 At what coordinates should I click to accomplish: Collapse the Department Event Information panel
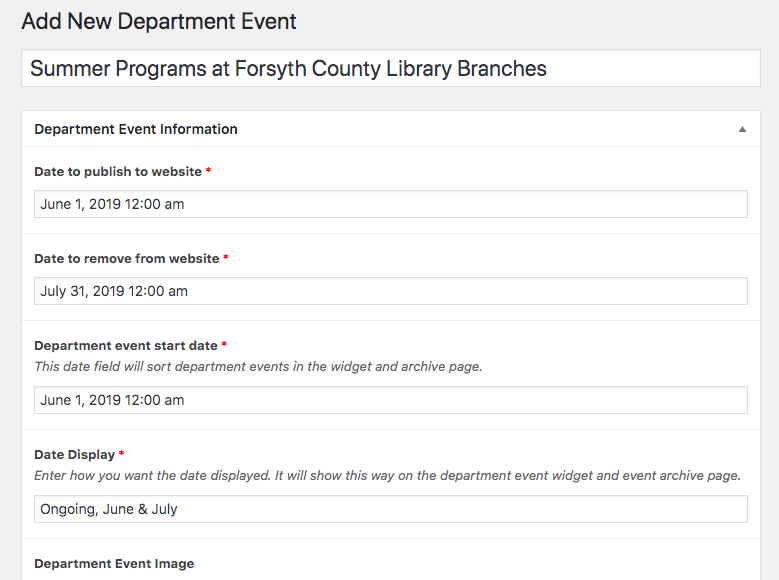click(742, 129)
